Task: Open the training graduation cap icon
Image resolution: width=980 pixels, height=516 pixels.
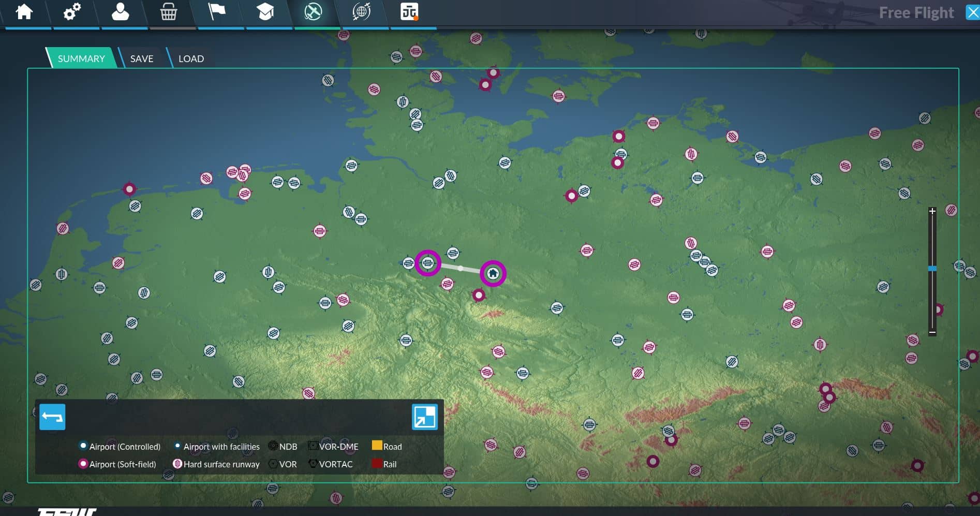Action: [265, 12]
